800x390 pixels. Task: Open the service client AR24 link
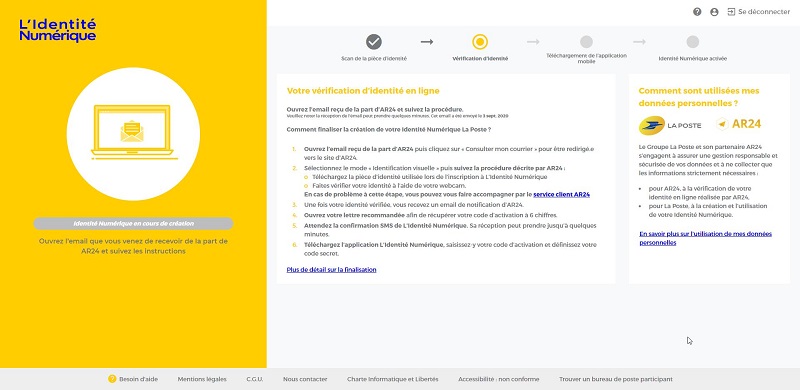coord(561,194)
